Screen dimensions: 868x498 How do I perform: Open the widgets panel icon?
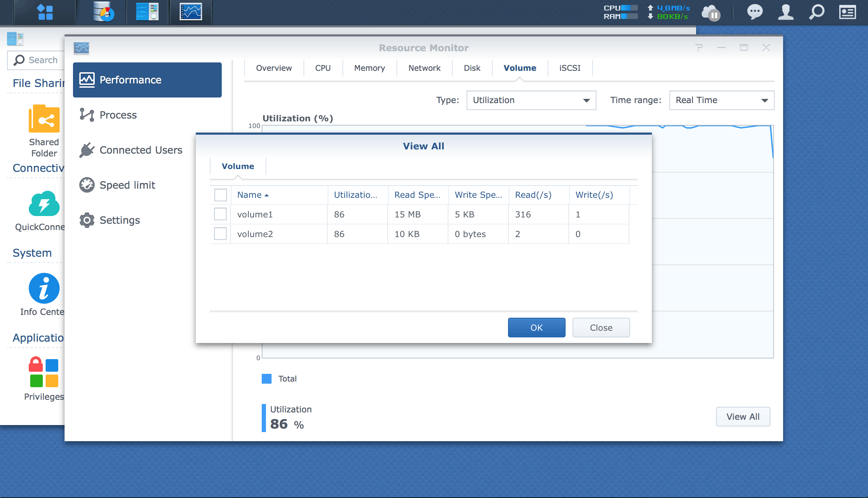(x=847, y=12)
